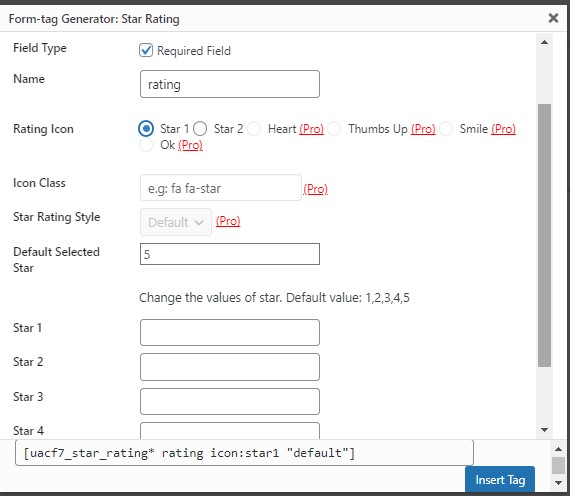Image resolution: width=570 pixels, height=496 pixels.
Task: Select the Heart rating icon radio
Action: click(254, 129)
